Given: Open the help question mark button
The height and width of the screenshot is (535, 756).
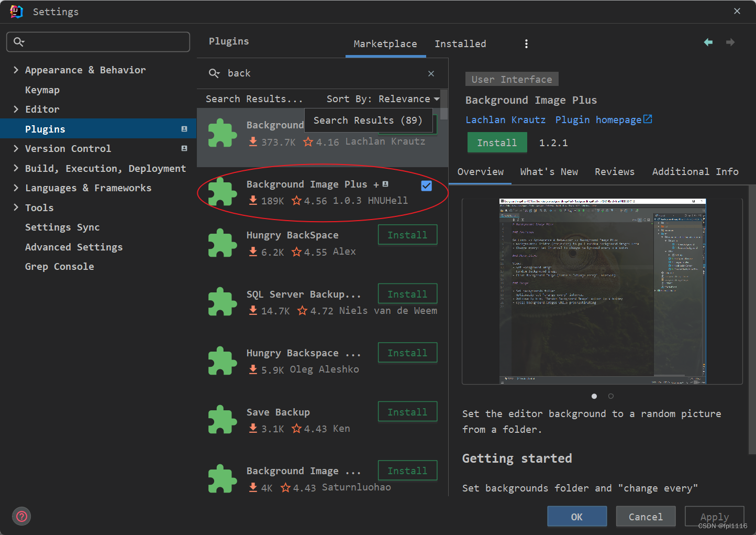Looking at the screenshot, I should coord(21,517).
